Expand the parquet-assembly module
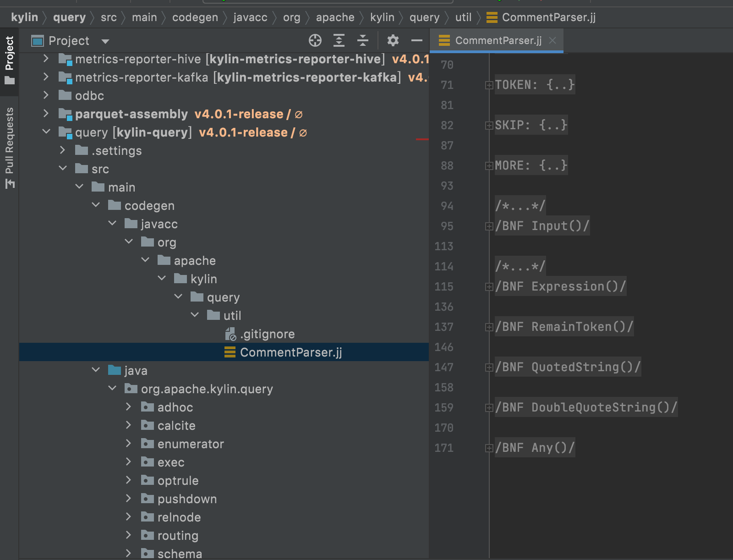This screenshot has width=733, height=560. point(46,114)
